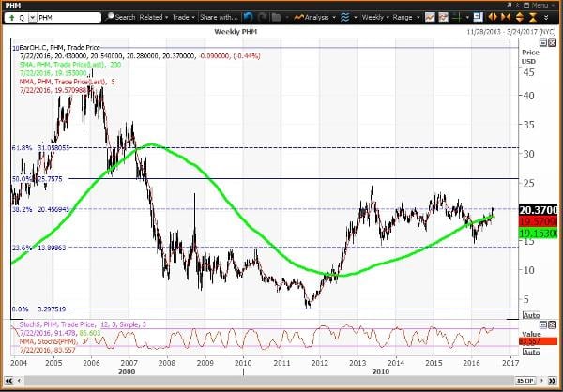
Task: Click the undo arrow icon
Action: point(247,17)
